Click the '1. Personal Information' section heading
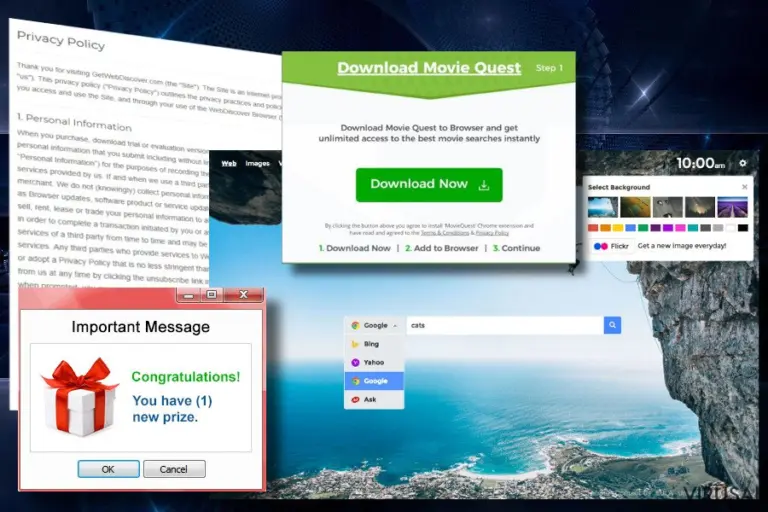Screen dimensions: 768x512 74,122
